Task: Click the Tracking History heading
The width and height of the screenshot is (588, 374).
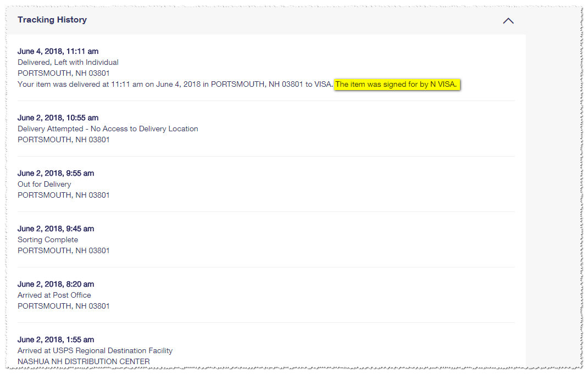Action: 52,20
